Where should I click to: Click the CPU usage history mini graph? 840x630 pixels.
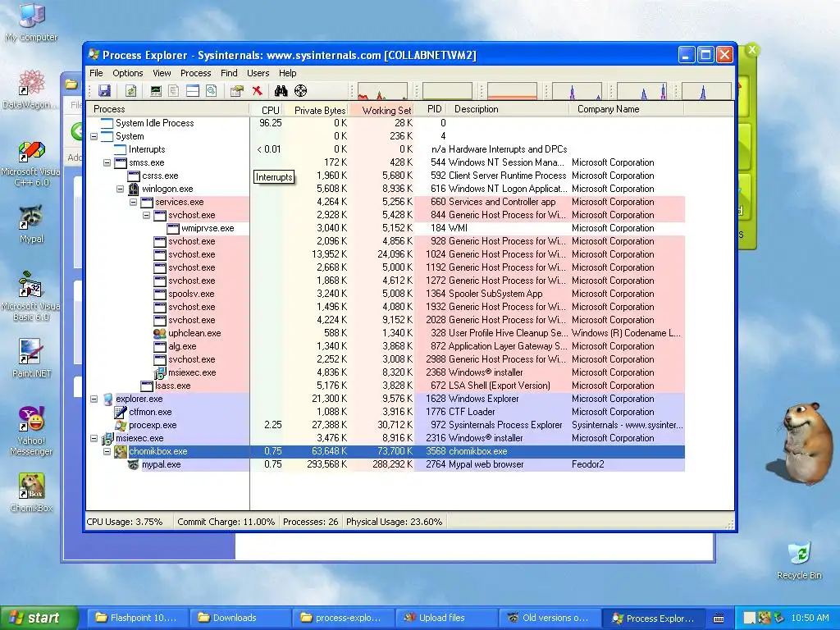[x=382, y=91]
